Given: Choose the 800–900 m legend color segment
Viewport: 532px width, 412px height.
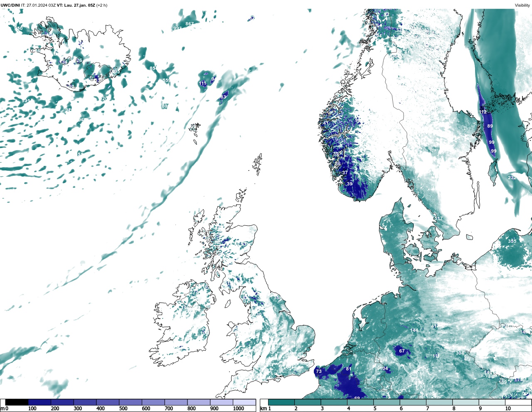Looking at the screenshot, I should pos(199,402).
